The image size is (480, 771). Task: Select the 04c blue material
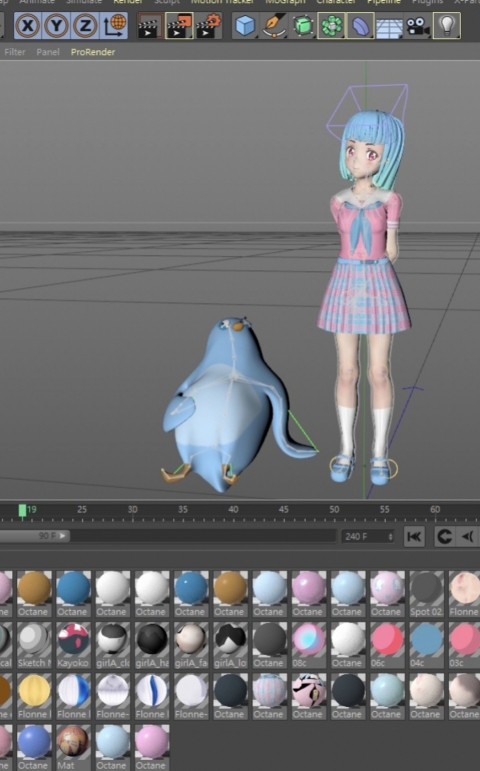coord(426,644)
